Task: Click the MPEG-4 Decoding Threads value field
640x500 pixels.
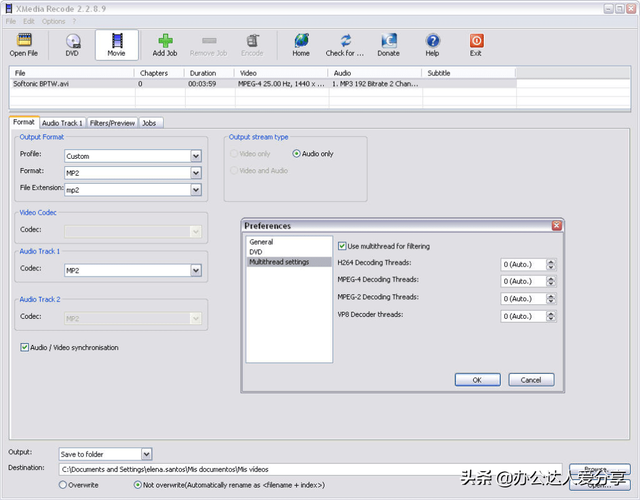Action: pos(524,281)
